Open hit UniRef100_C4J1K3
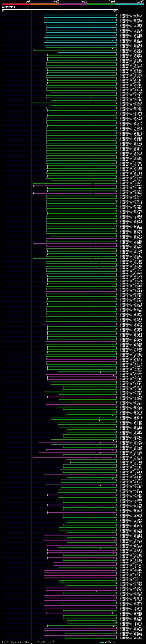The width and height of the screenshot is (146, 644). click(131, 37)
